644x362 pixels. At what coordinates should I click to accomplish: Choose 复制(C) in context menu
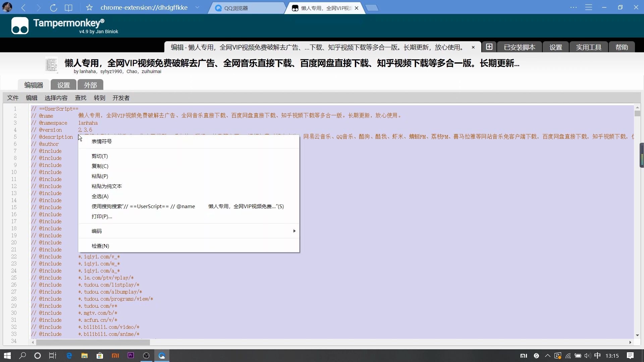click(189, 166)
